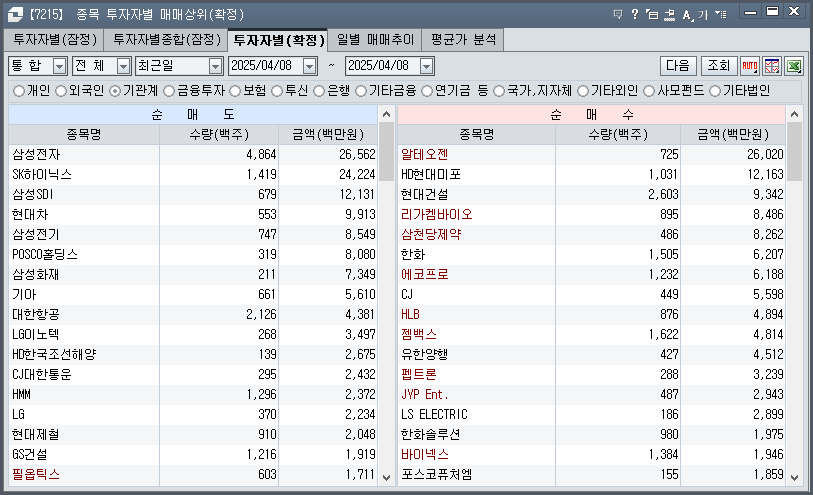Viewport: 813px width, 495px height.
Task: Open the start date 2025/04/08 calendar dropdown
Action: pos(310,66)
